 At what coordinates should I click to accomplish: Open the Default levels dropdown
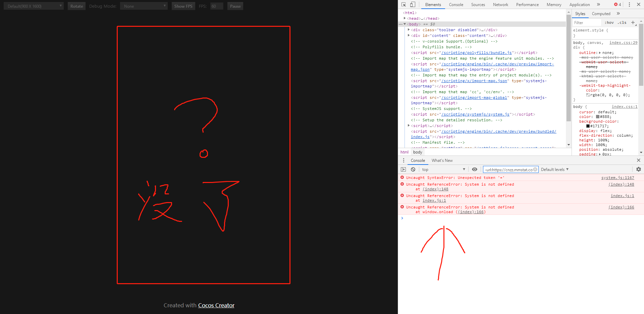pyautogui.click(x=555, y=170)
